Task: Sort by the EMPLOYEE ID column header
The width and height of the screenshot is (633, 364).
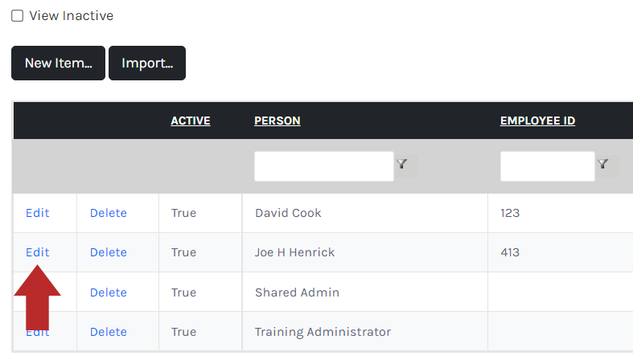Action: point(538,121)
